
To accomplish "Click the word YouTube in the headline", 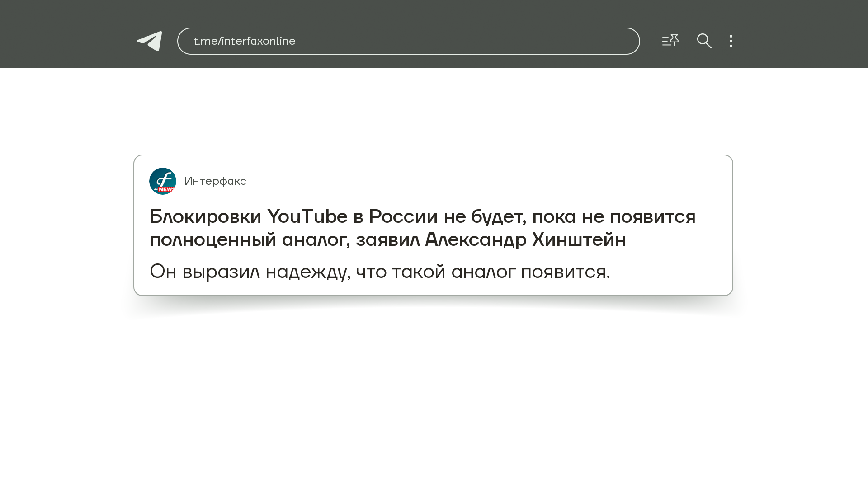I will click(307, 216).
